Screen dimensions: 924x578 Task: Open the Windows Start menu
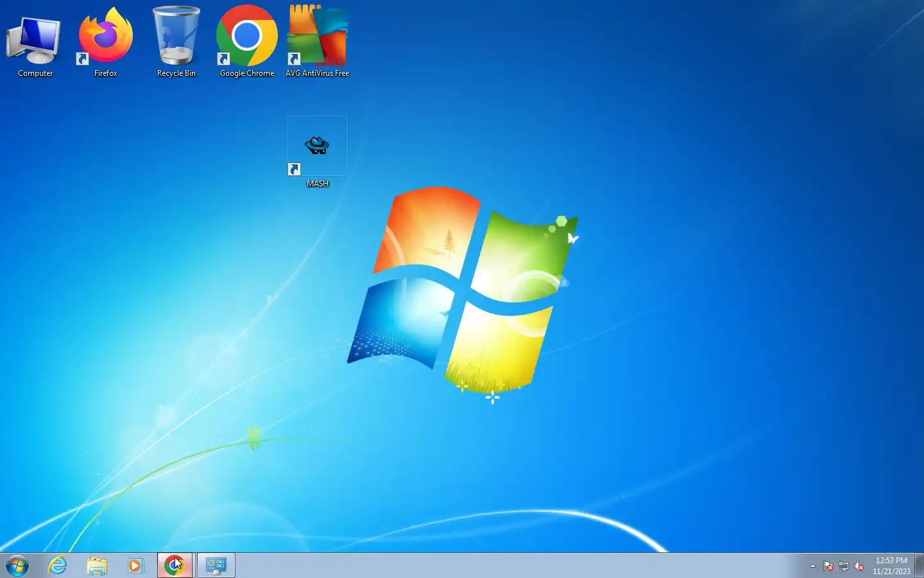(x=17, y=566)
